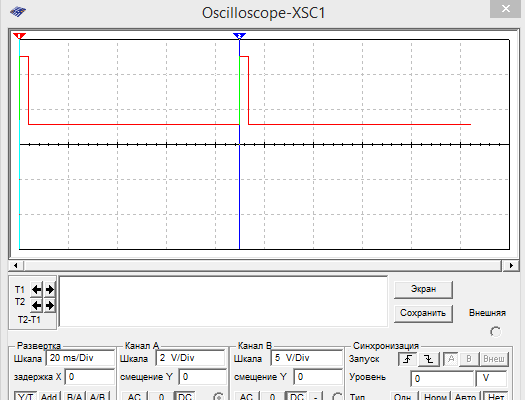
Task: Toggle the Add display mode button
Action: [49, 396]
